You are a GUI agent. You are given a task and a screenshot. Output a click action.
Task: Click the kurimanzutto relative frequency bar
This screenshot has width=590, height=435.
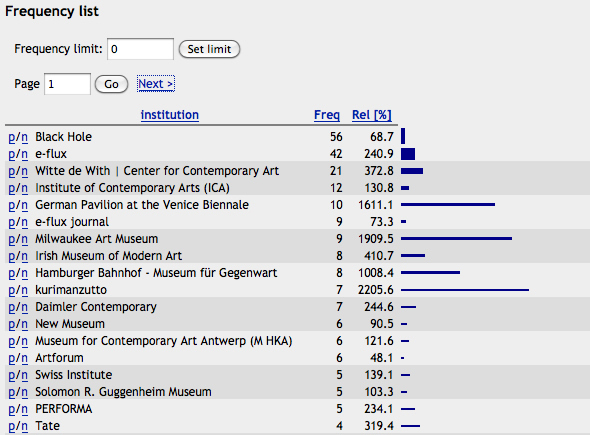[465, 290]
